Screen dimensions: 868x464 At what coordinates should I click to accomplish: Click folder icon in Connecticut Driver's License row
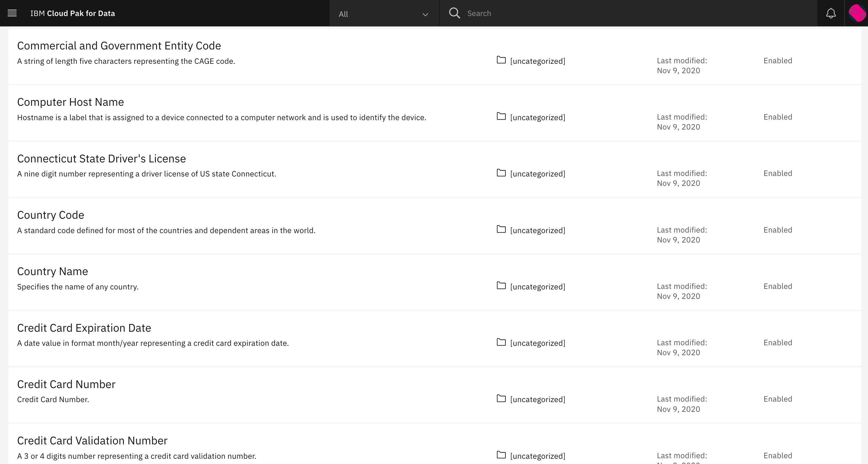(501, 173)
